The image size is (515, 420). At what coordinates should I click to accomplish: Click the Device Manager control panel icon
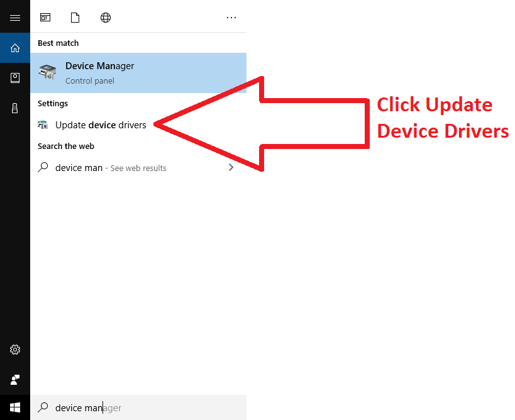47,72
